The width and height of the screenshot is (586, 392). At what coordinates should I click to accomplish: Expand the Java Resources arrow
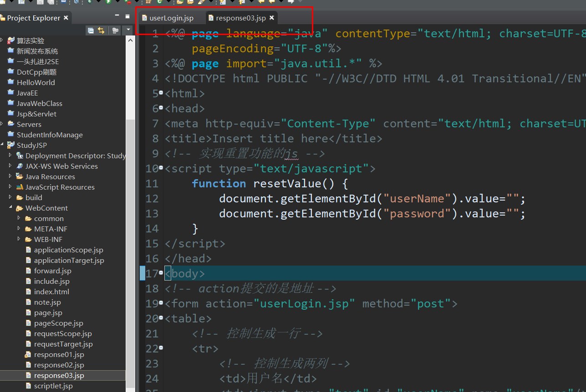point(10,176)
